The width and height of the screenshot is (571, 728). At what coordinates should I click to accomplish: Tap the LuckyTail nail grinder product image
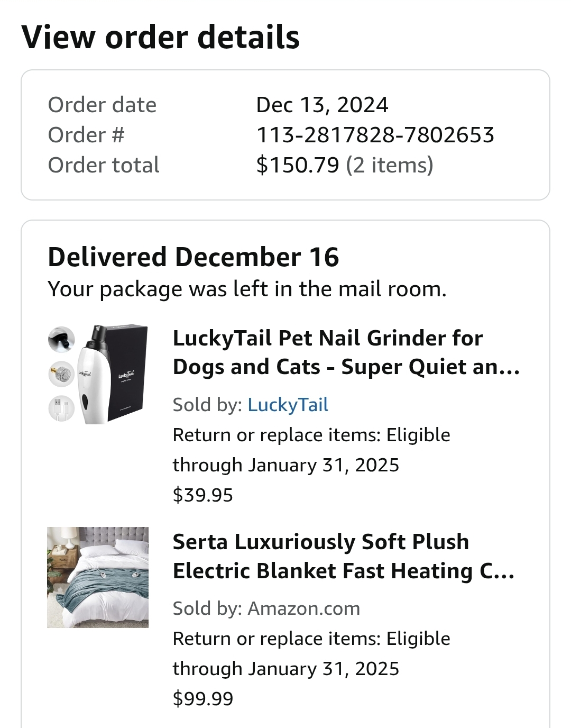point(98,374)
